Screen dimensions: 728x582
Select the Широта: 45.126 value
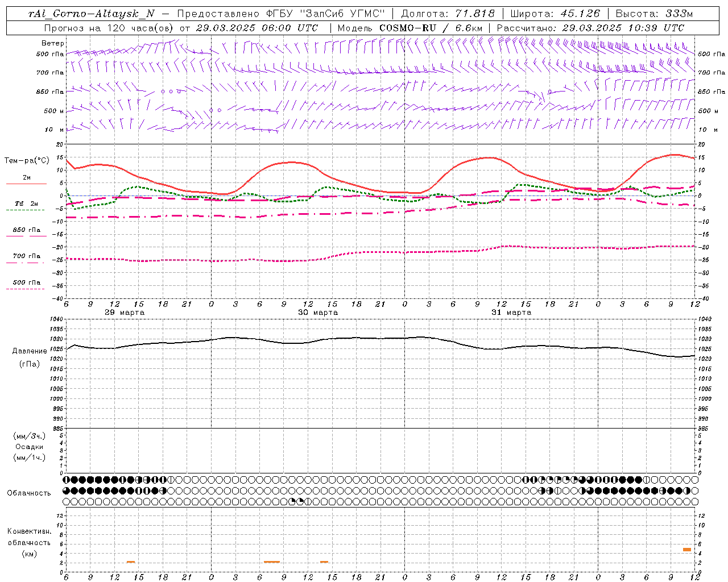(x=555, y=14)
